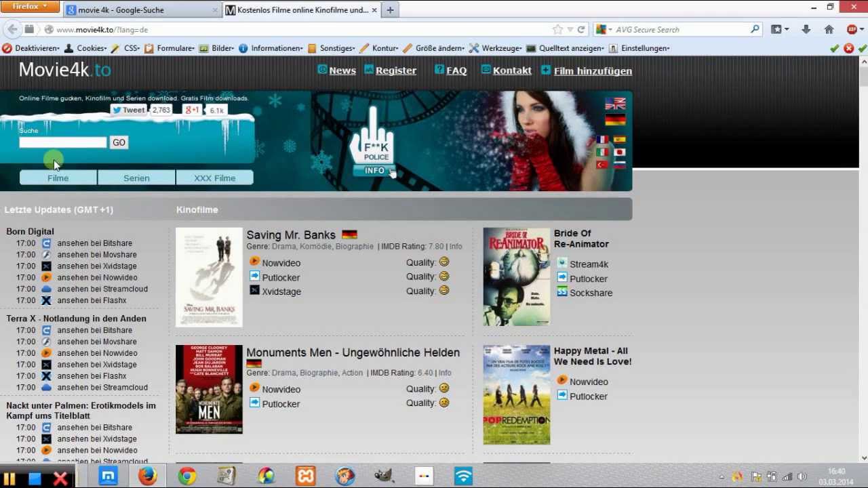Open Nowvideo stream for Saving Mr. Banks
Image resolution: width=868 pixels, height=488 pixels.
(281, 263)
